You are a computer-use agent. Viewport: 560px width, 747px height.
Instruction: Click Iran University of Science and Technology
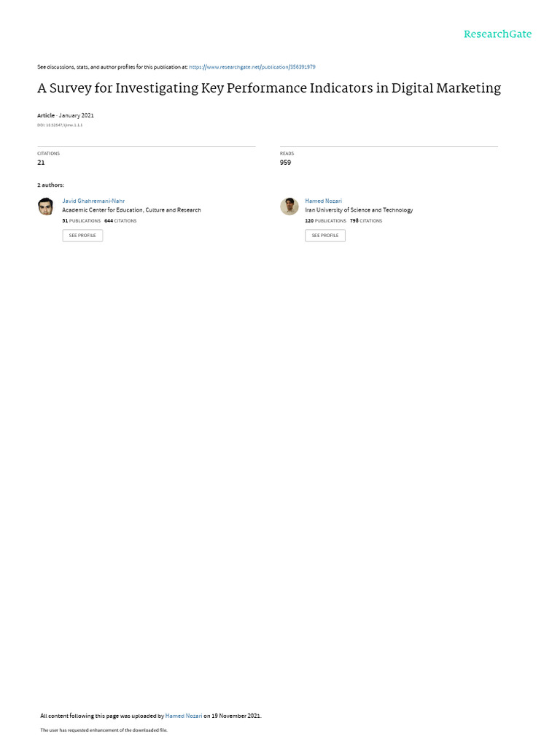(x=359, y=210)
